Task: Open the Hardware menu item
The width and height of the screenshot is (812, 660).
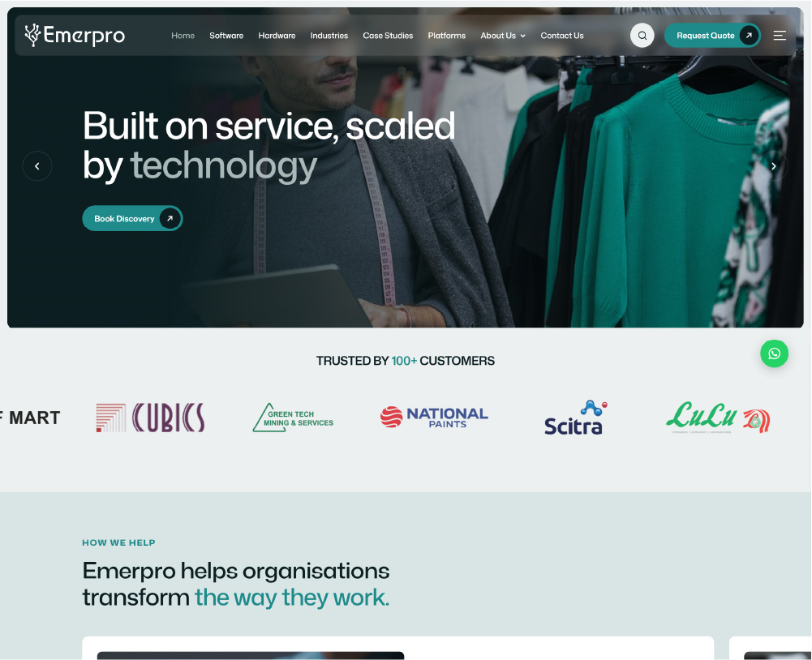Action: (x=277, y=36)
